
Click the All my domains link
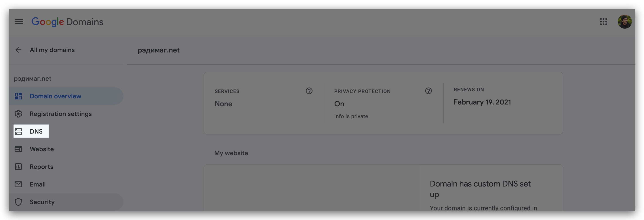click(x=52, y=50)
